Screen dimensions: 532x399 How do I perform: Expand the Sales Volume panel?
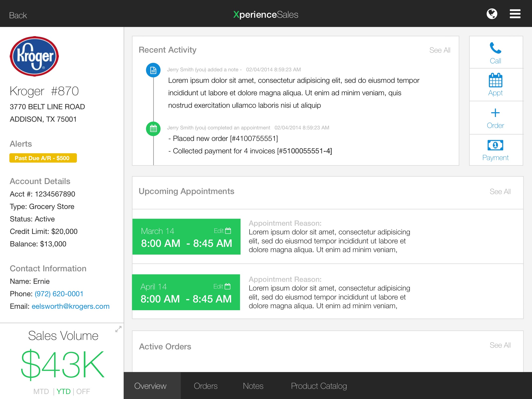click(x=118, y=329)
